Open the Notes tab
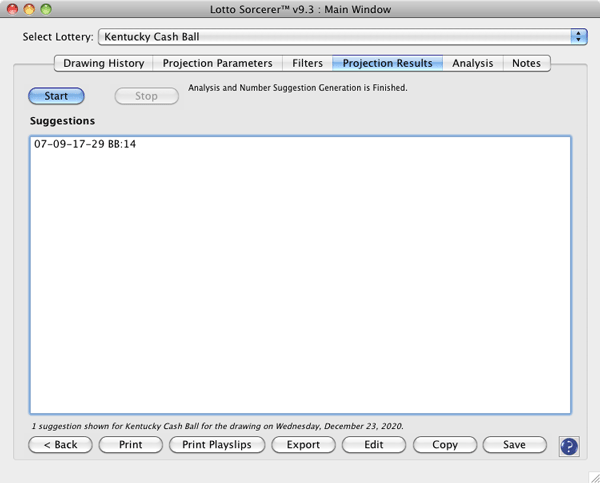This screenshot has height=483, width=600. point(526,63)
